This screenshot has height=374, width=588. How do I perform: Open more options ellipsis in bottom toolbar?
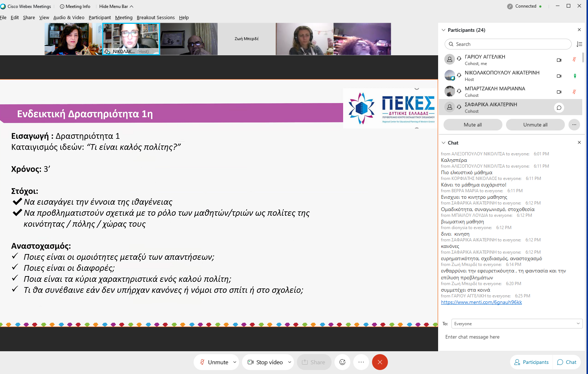[361, 362]
